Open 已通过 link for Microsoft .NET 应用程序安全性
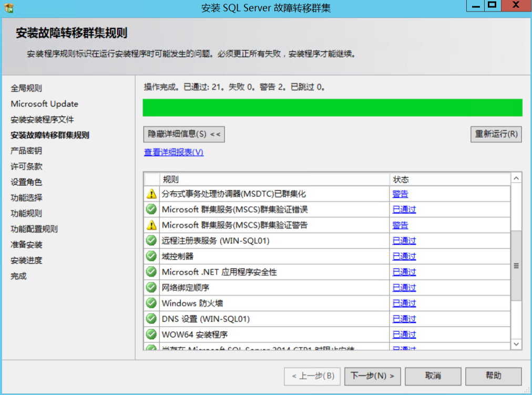The image size is (532, 395). pyautogui.click(x=404, y=272)
